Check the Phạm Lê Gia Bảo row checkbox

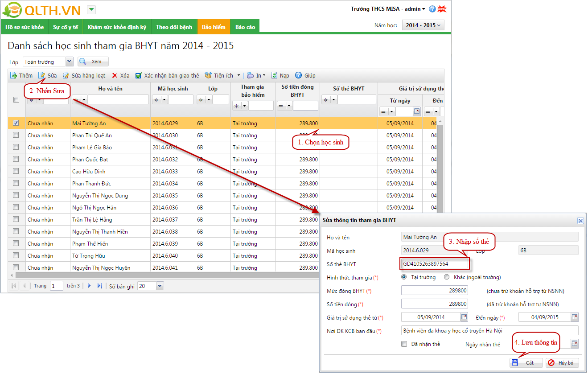(x=16, y=147)
